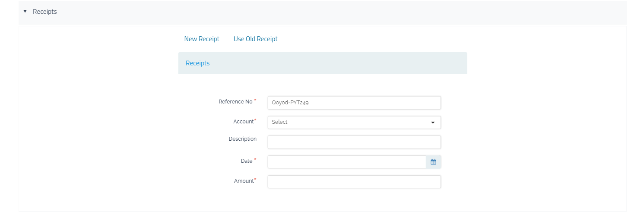Click the Receipts title in top header bar

pyautogui.click(x=45, y=12)
